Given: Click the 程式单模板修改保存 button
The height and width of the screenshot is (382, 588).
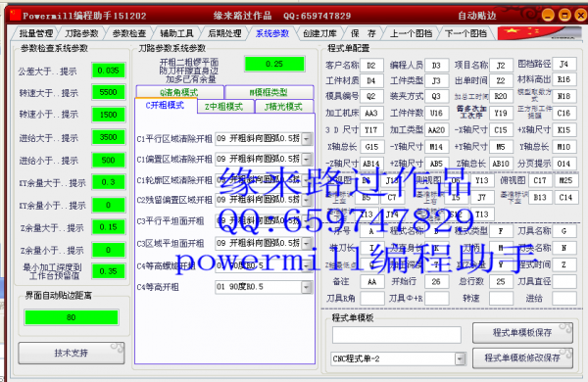Looking at the screenshot, I should pyautogui.click(x=522, y=358).
